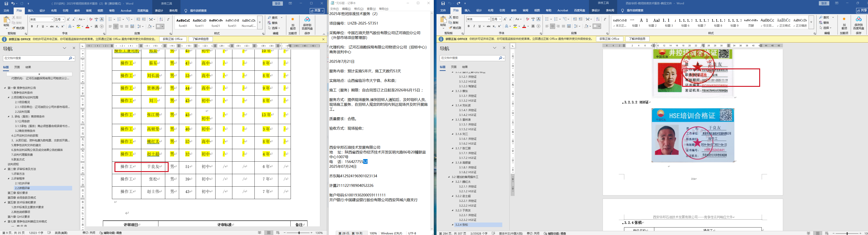Collapse '3.2 增加的备用操作工' in right navigation
This screenshot has width=868, height=235.
(x=449, y=177)
